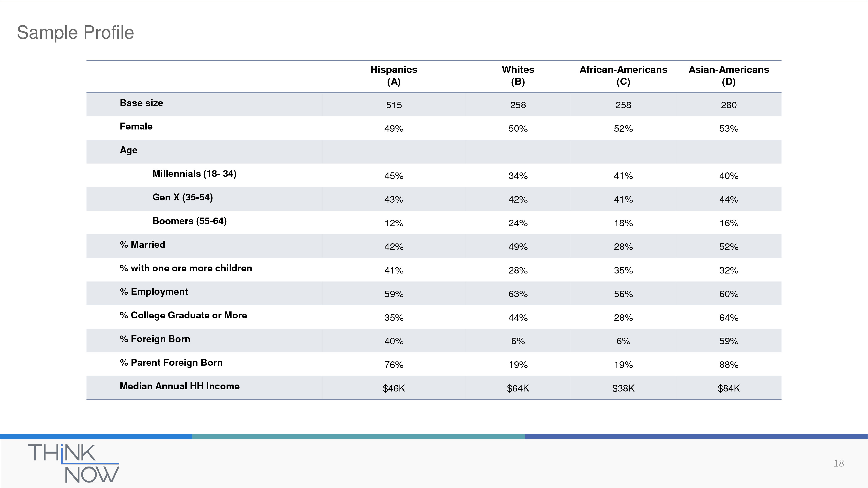This screenshot has width=868, height=488.
Task: Click the Gen X (35-54) row label
Action: pyautogui.click(x=183, y=197)
